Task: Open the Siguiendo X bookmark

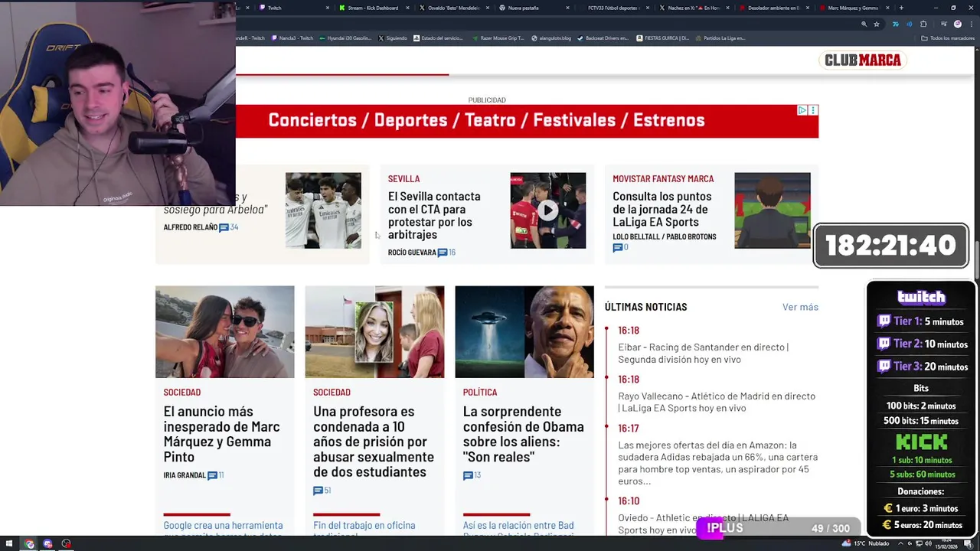Action: [x=393, y=38]
